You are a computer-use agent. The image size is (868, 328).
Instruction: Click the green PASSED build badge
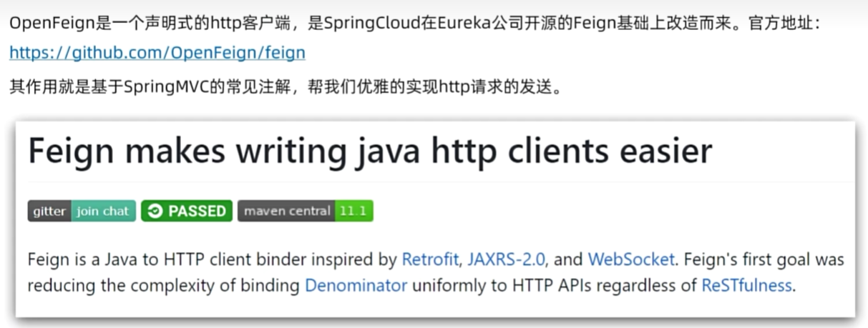point(187,211)
